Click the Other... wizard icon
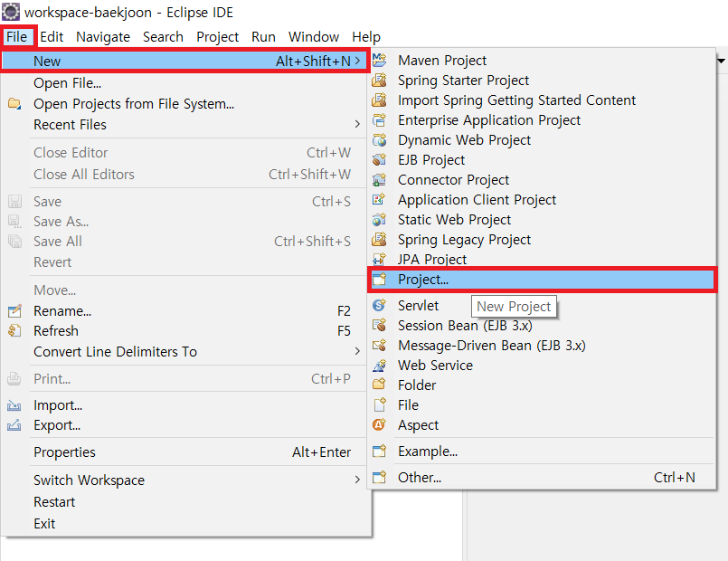Image resolution: width=728 pixels, height=561 pixels. pos(379,477)
